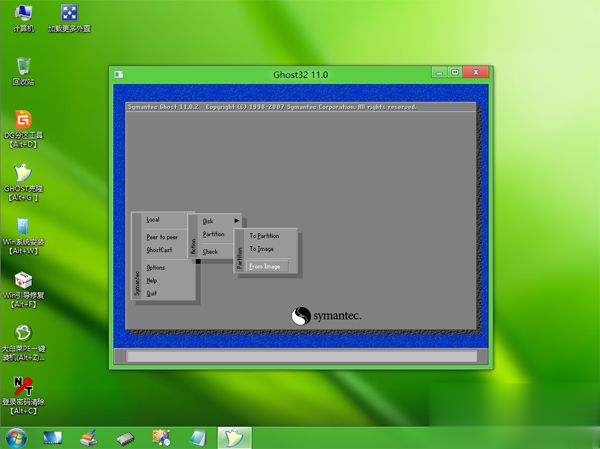Click the Ghost taskbar button
This screenshot has height=449, width=600.
click(x=234, y=437)
